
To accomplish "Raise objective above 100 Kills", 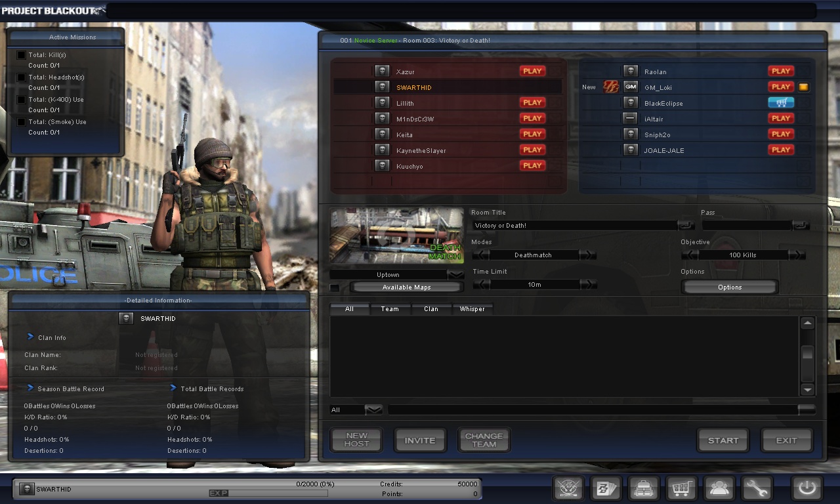I will (x=797, y=255).
